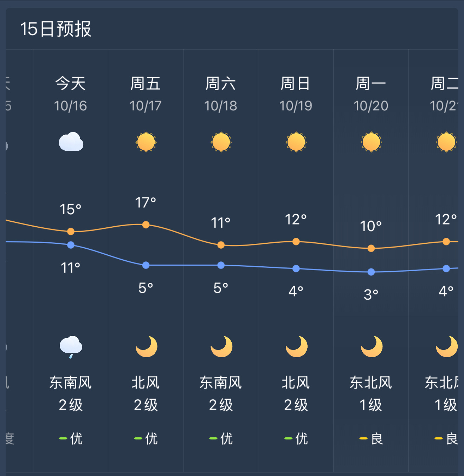Viewport: 464px width, 476px height.
Task: Click the 东北风 1级 wind label for 周一
Action: pyautogui.click(x=371, y=393)
